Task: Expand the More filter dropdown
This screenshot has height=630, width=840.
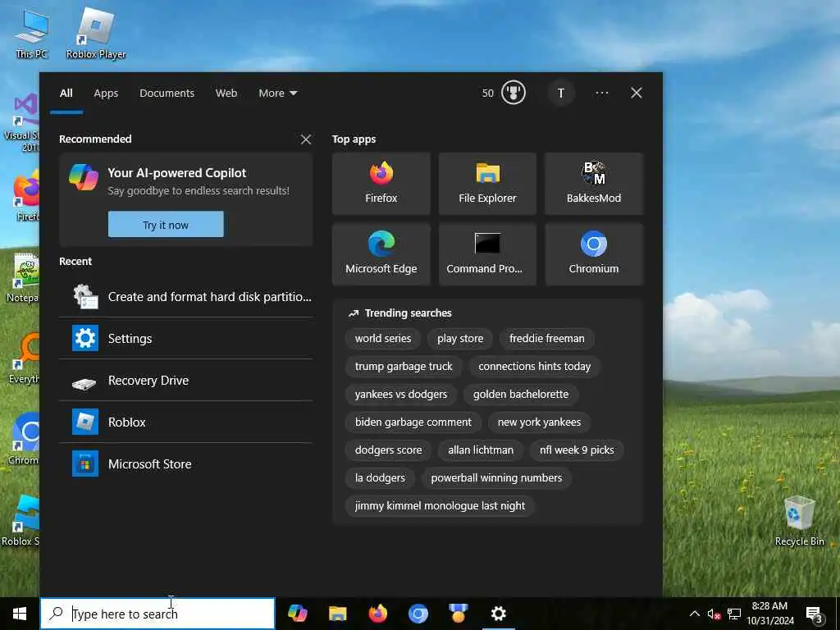Action: point(277,94)
